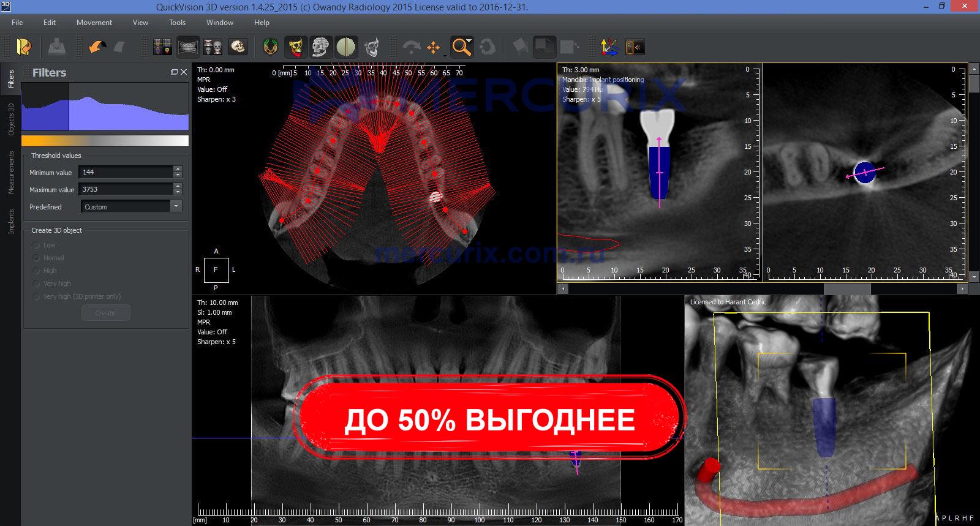
Task: Select the orange move/pan arrows tool
Action: coord(433,47)
